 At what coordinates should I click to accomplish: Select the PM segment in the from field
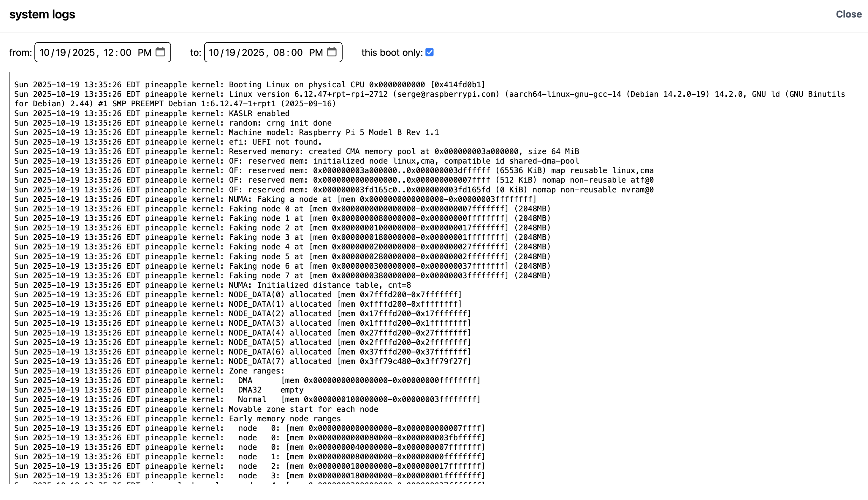pyautogui.click(x=145, y=53)
